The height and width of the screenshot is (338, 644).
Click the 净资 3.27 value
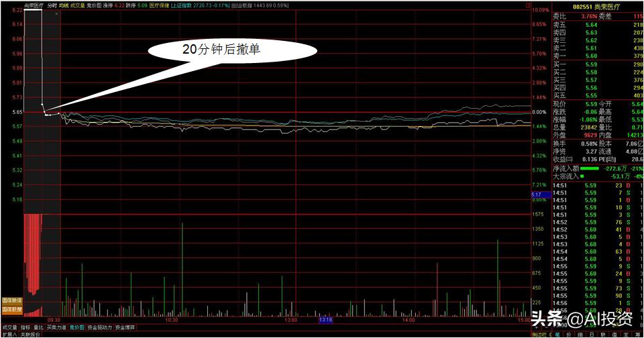click(591, 152)
